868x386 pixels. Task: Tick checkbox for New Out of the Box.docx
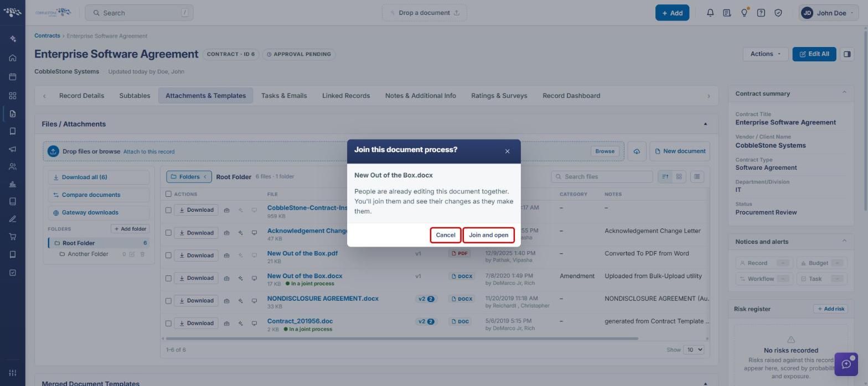168,278
